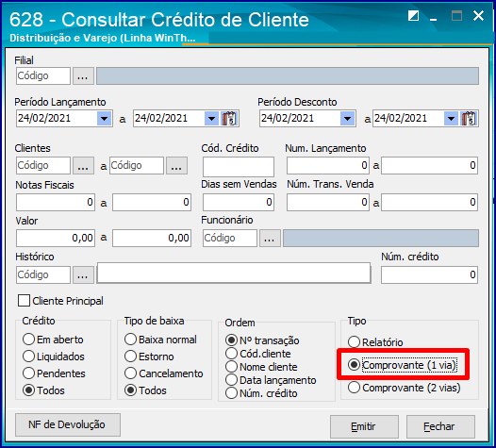Focus the Funcionário Código field
The image size is (496, 448).
pyautogui.click(x=230, y=239)
